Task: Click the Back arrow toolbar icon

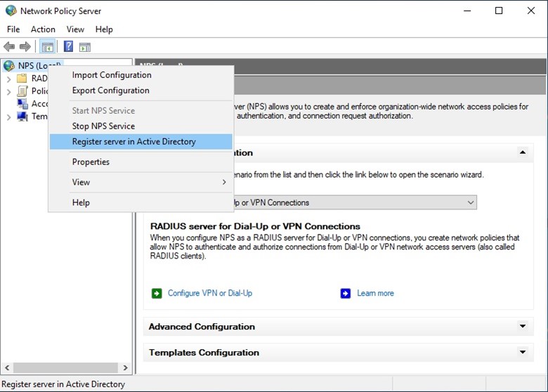Action: pos(9,46)
